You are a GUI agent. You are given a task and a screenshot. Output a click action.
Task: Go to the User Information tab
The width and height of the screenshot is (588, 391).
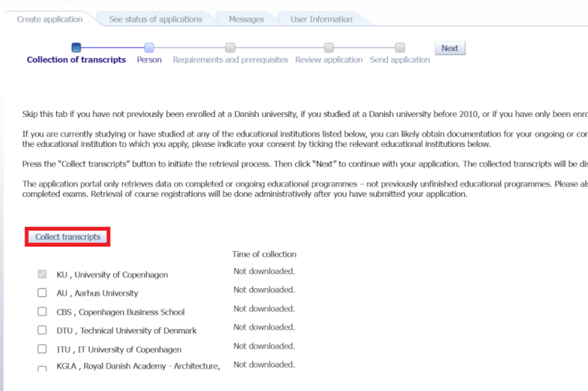[321, 20]
